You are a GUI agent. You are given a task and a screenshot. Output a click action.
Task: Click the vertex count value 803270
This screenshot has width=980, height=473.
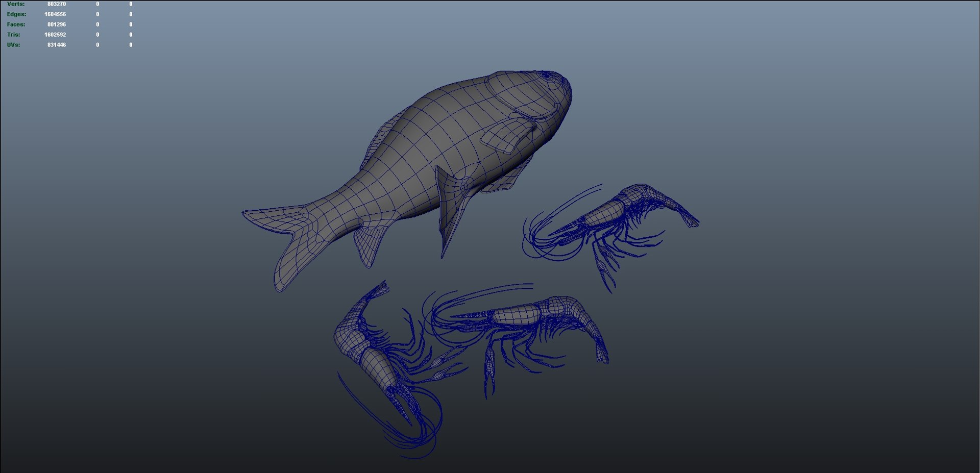(x=57, y=4)
